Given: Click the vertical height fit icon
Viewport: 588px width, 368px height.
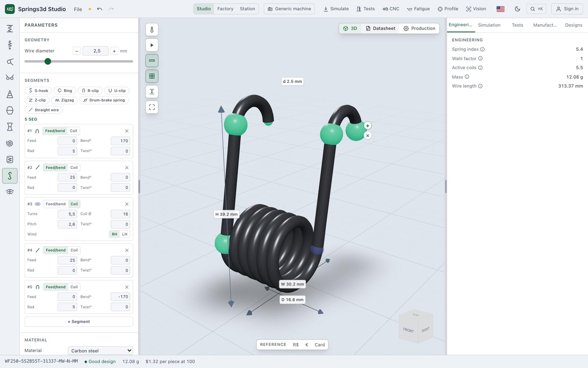Looking at the screenshot, I should tap(152, 92).
